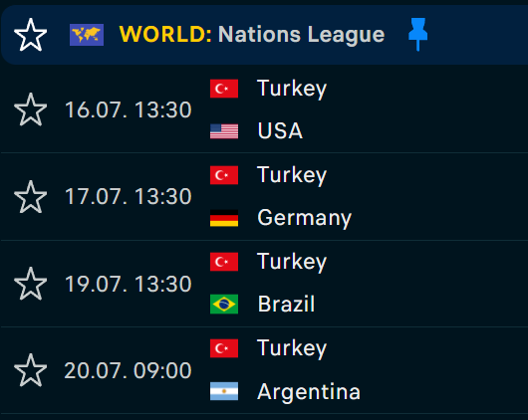Select team name Germany
The width and height of the screenshot is (528, 420).
point(305,218)
